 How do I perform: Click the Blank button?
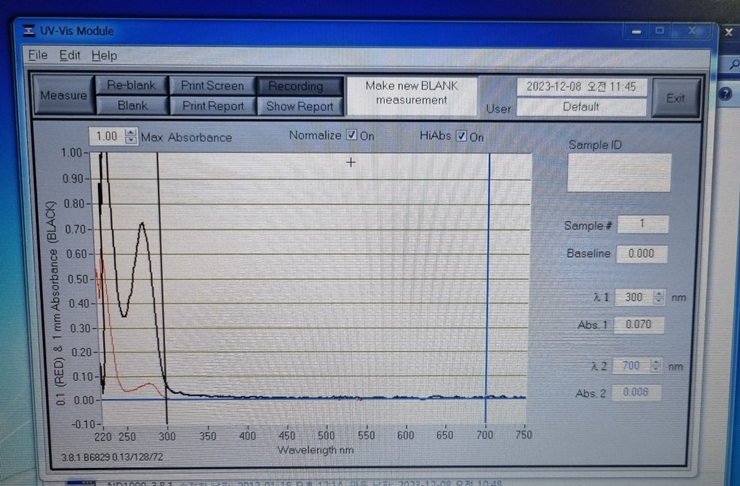click(x=132, y=105)
